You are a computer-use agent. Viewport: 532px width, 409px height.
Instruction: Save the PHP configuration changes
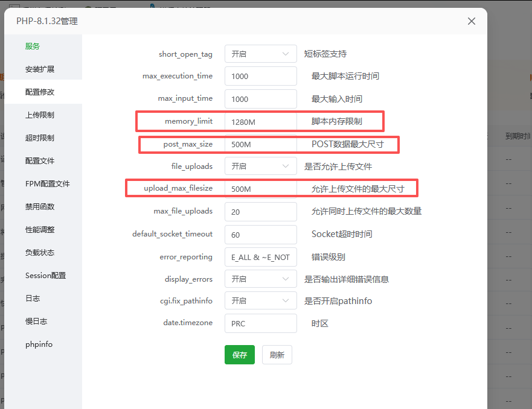point(239,355)
